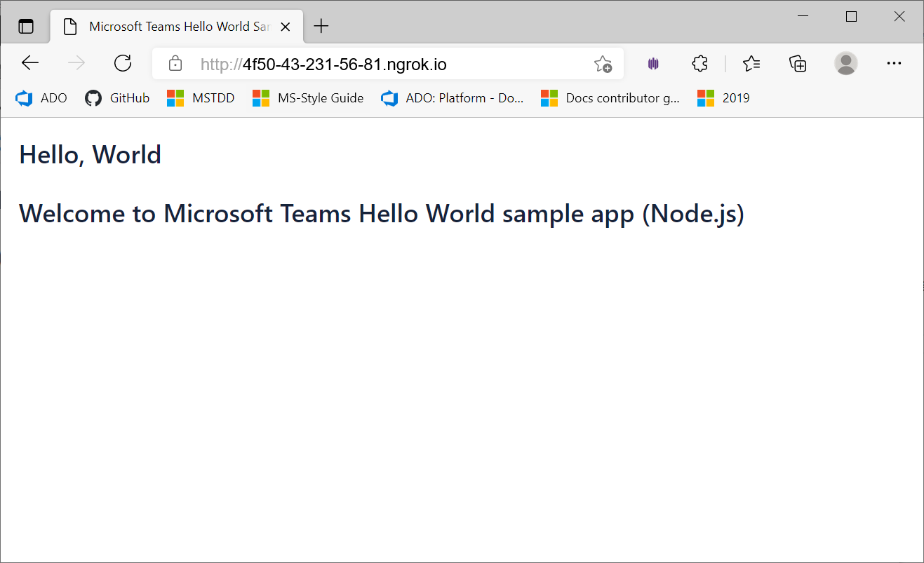924x563 pixels.
Task: Click the Hello, World heading
Action: pos(91,155)
